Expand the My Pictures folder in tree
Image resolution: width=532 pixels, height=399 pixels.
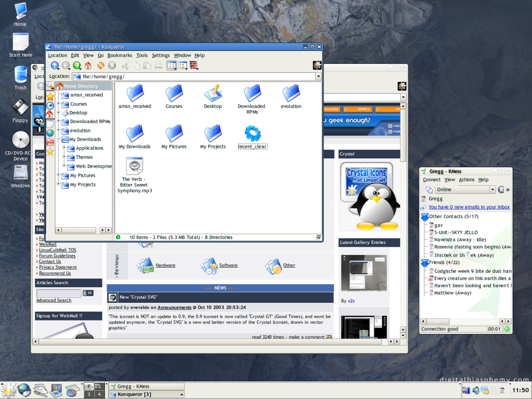click(x=58, y=175)
